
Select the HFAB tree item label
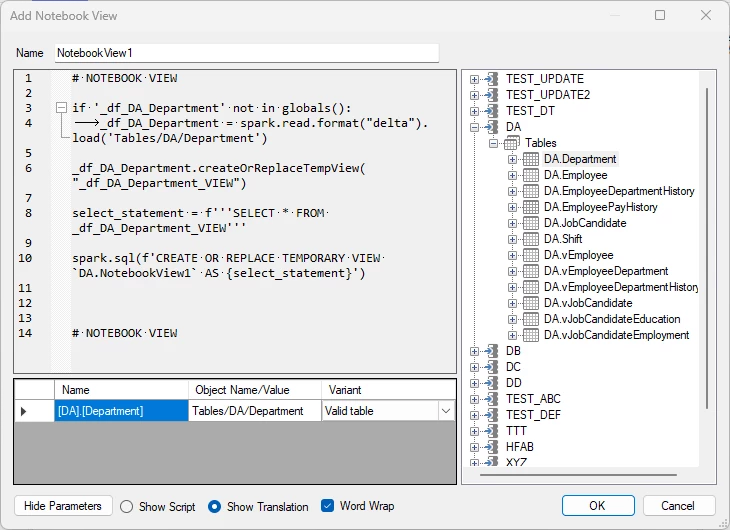[x=520, y=447]
